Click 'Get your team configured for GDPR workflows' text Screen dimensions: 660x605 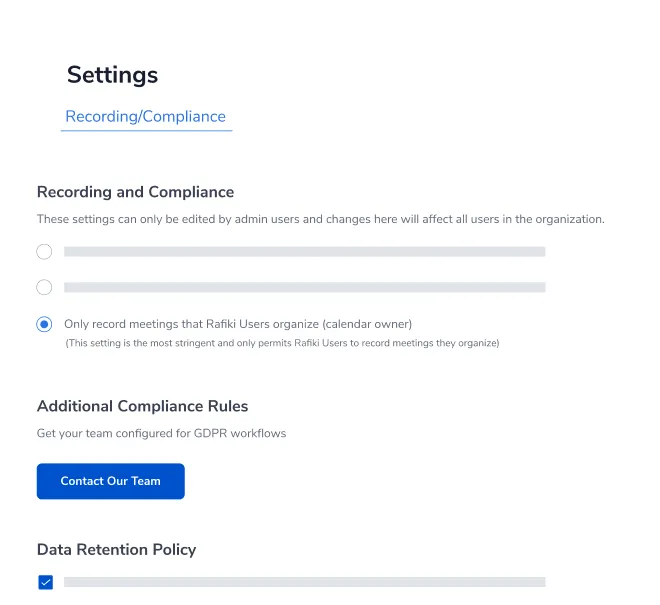162,433
